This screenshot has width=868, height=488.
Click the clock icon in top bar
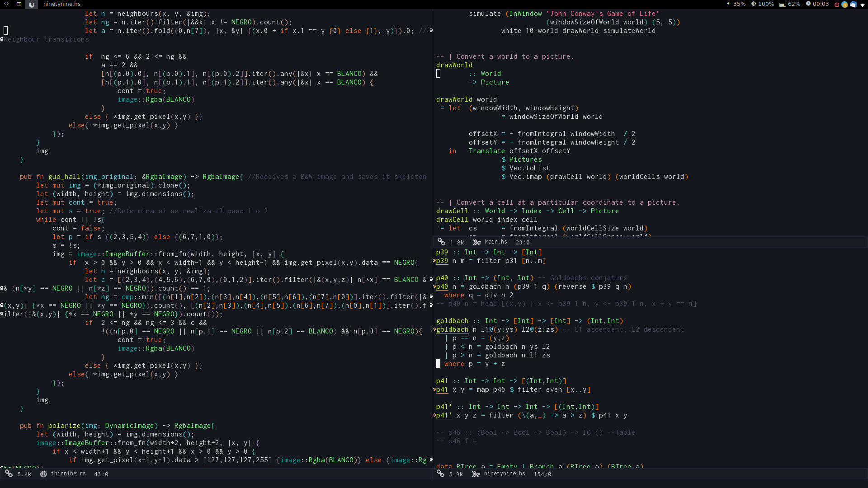(x=808, y=4)
